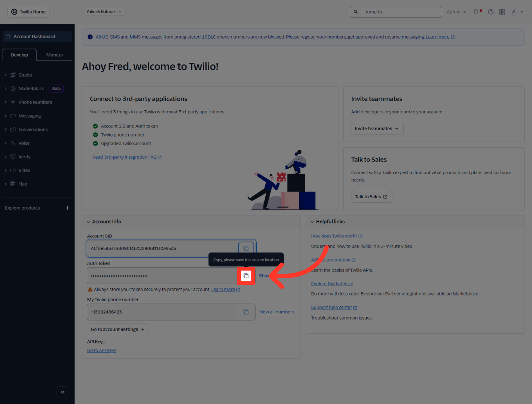The image size is (532, 404).
Task: Expand the Marketplace chevron
Action: (x=6, y=89)
